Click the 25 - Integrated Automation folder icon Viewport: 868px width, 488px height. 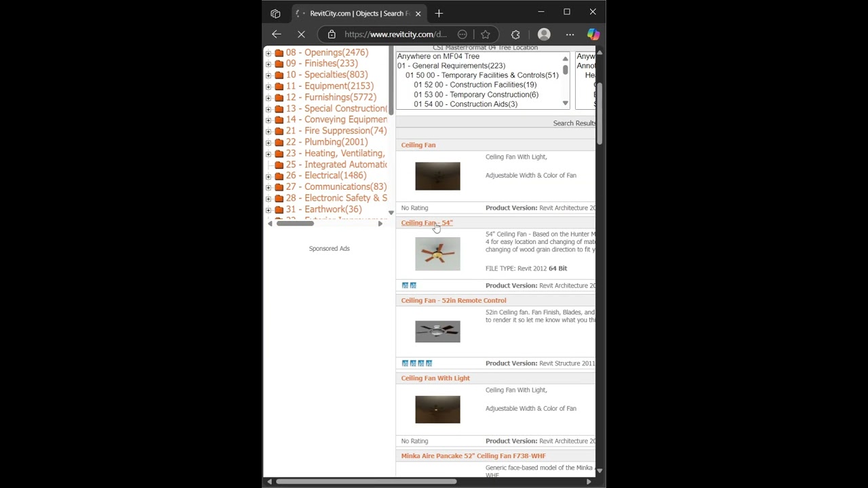(279, 165)
